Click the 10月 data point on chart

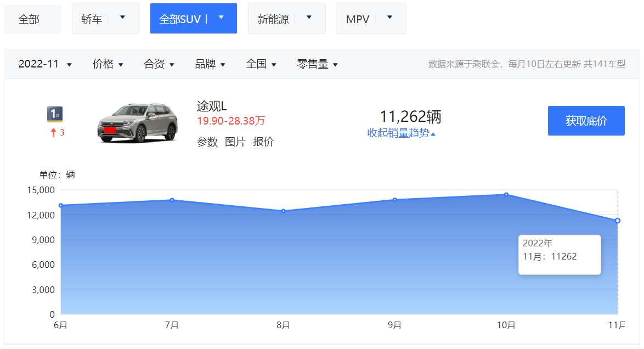pyautogui.click(x=506, y=194)
